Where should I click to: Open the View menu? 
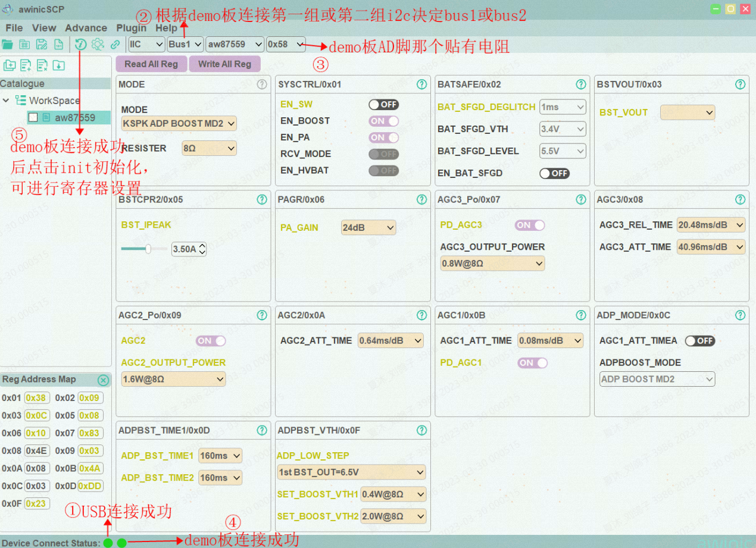(44, 28)
